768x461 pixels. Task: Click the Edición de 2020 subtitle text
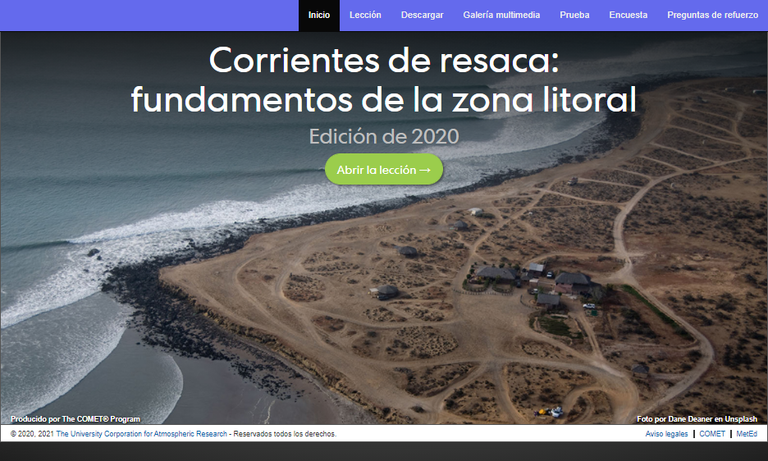point(384,136)
